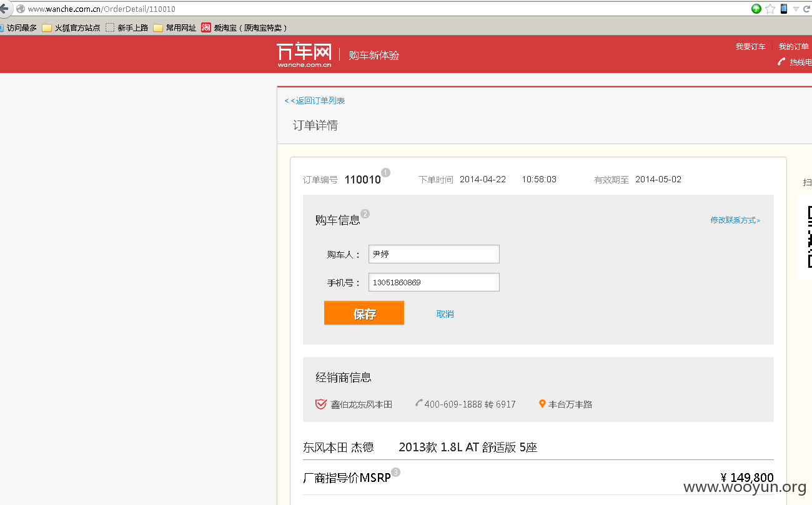
Task: Click the mobile phone icon in address bar
Action: click(783, 9)
